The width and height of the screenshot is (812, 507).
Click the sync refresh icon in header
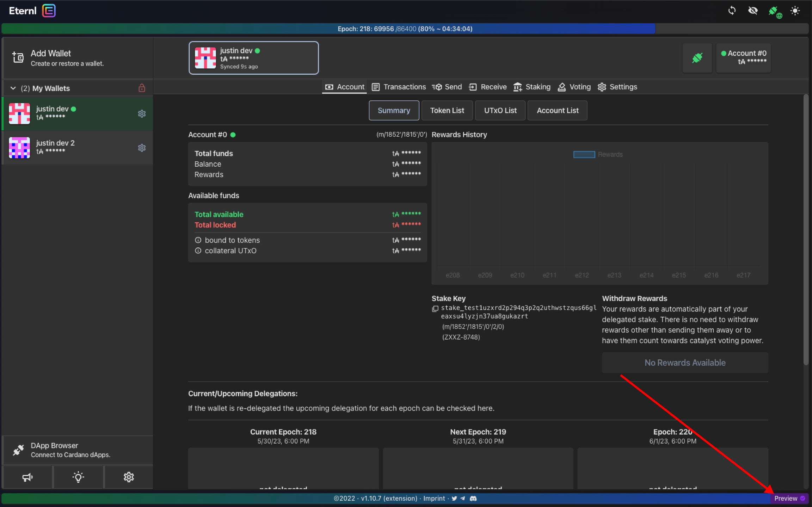[732, 11]
